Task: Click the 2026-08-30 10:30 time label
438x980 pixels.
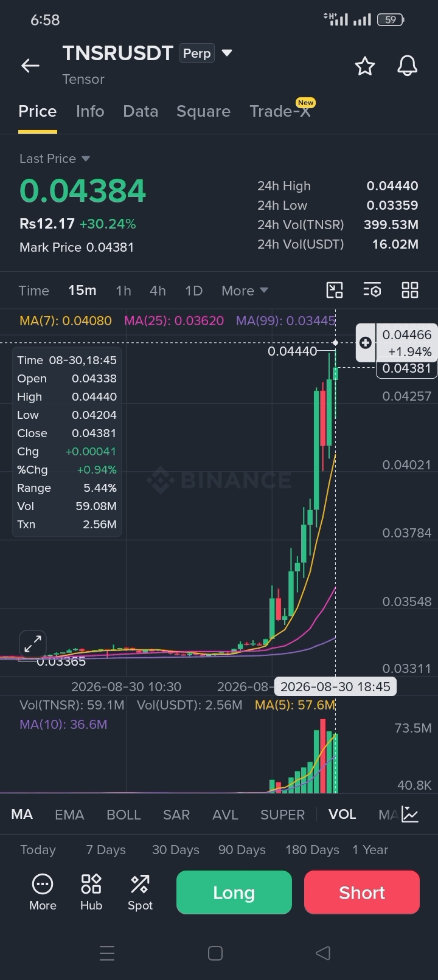Action: click(126, 687)
